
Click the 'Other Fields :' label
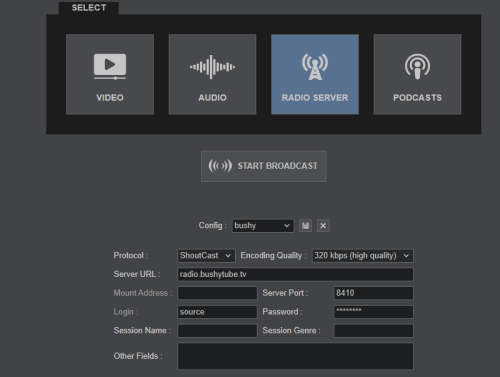138,356
